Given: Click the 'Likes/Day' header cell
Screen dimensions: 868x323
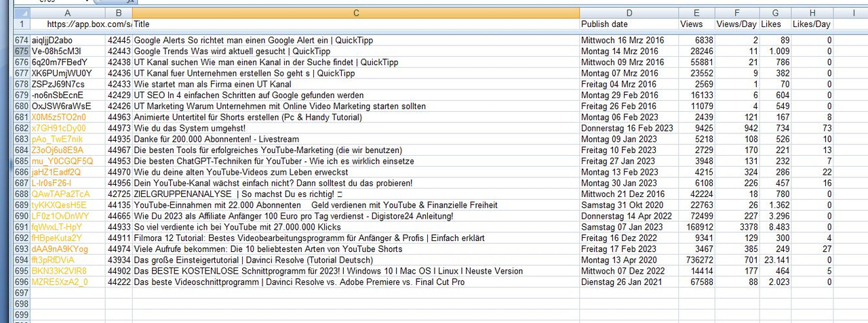Looking at the screenshot, I should (x=811, y=24).
